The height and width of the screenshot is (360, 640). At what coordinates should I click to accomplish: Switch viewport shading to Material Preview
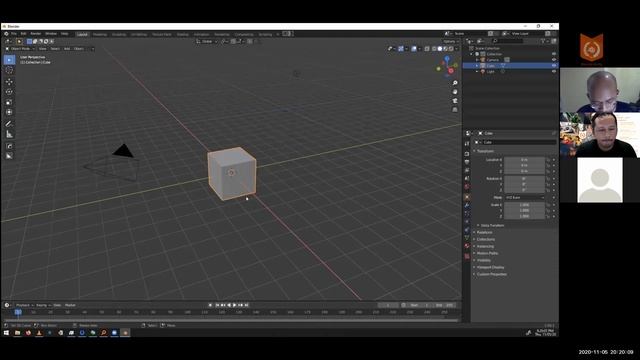[x=445, y=49]
